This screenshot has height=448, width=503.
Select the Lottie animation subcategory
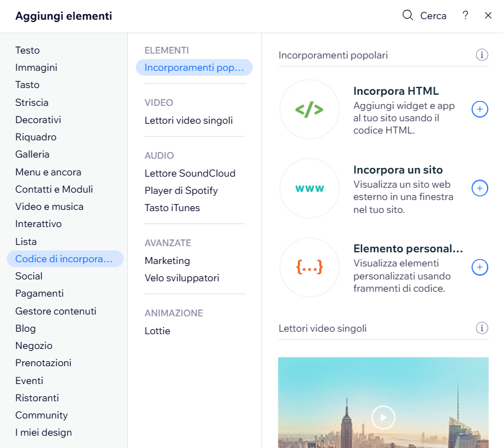[x=157, y=331]
